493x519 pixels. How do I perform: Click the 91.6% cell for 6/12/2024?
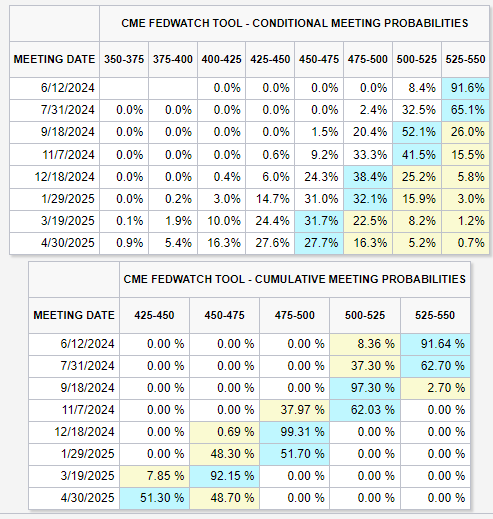(465, 88)
